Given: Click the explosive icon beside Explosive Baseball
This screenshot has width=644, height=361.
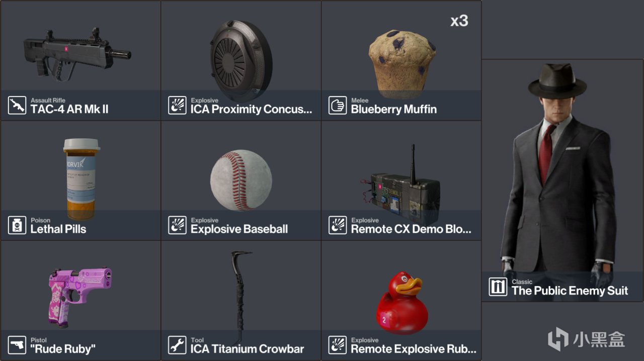Looking at the screenshot, I should pos(177,225).
